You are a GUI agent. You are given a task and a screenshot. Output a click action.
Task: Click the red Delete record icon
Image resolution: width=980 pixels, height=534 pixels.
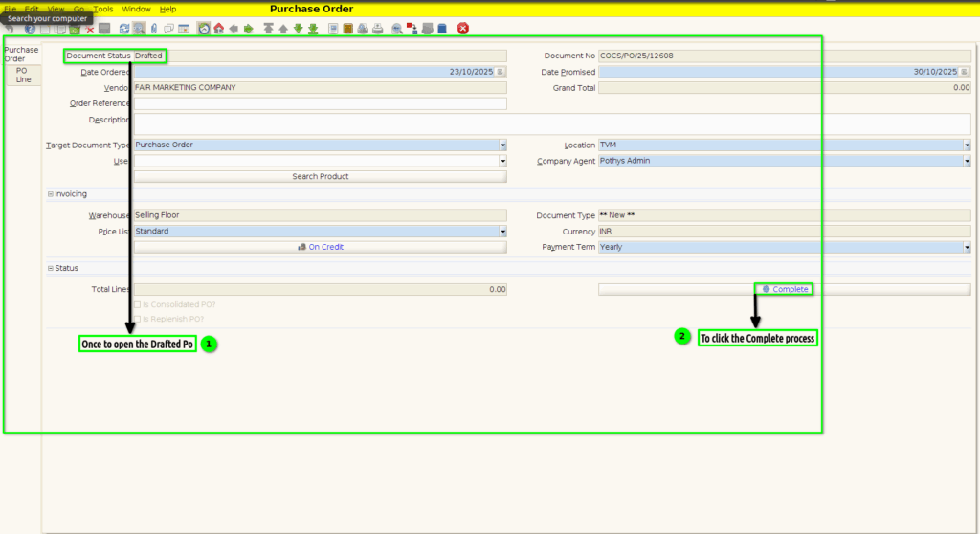[90, 29]
